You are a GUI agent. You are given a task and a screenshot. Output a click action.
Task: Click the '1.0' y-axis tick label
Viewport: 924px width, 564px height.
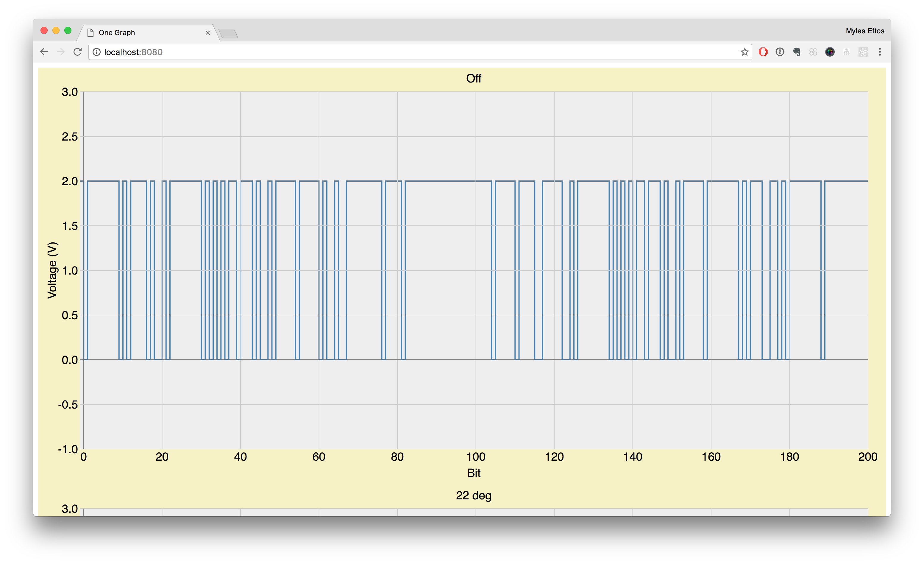click(70, 271)
